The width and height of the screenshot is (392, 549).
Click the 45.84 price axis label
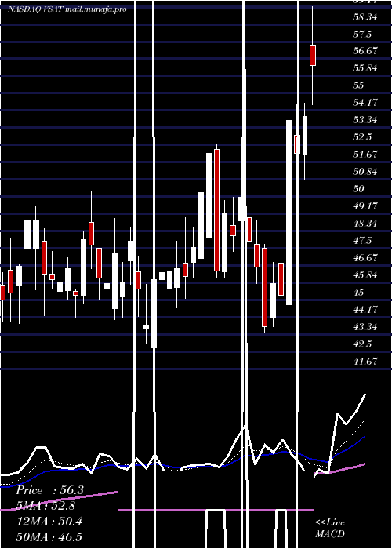point(365,274)
